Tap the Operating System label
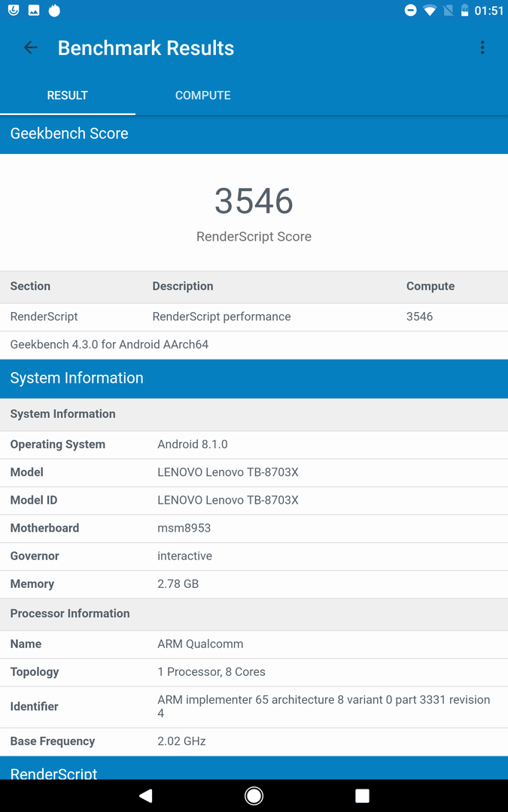Viewport: 508px width, 812px height. point(57,444)
